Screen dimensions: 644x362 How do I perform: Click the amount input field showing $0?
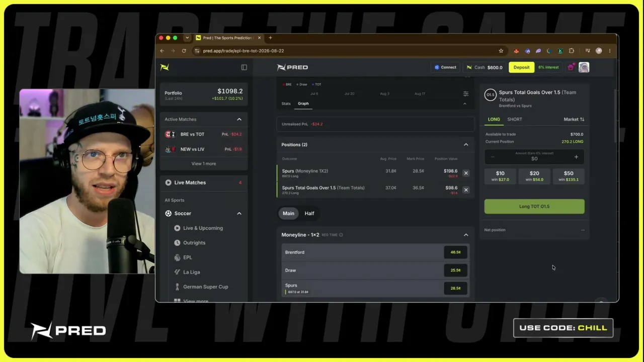coord(534,157)
